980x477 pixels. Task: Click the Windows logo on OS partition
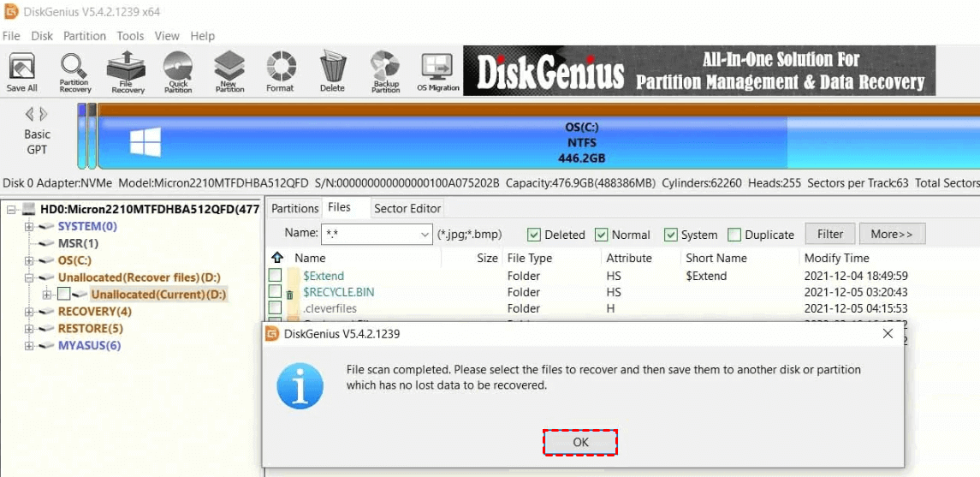pos(145,142)
